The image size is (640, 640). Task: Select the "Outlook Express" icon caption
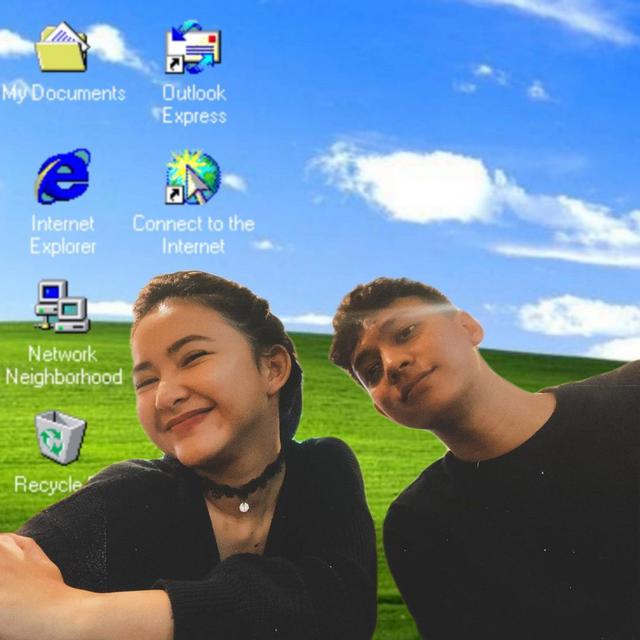click(x=194, y=104)
